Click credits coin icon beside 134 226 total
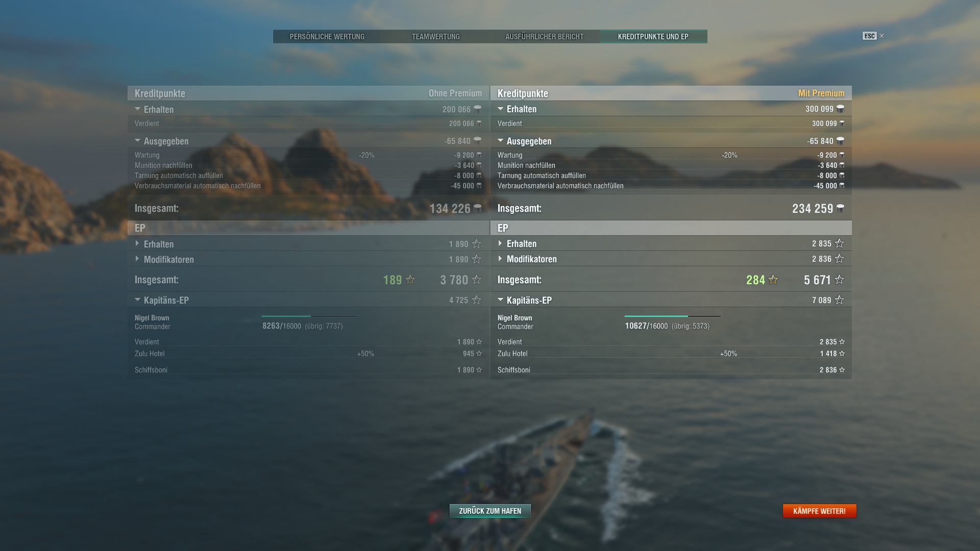980x551 pixels. coord(477,208)
